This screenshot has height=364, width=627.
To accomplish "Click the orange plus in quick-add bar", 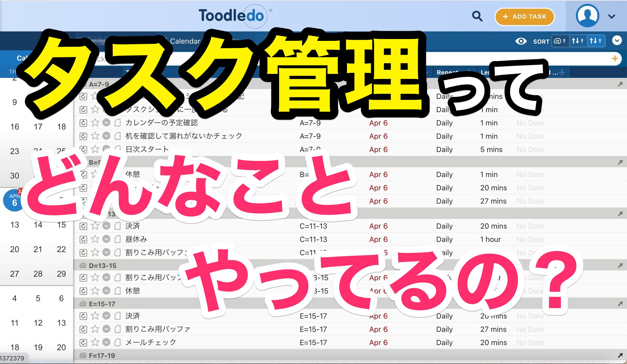I will click(615, 59).
